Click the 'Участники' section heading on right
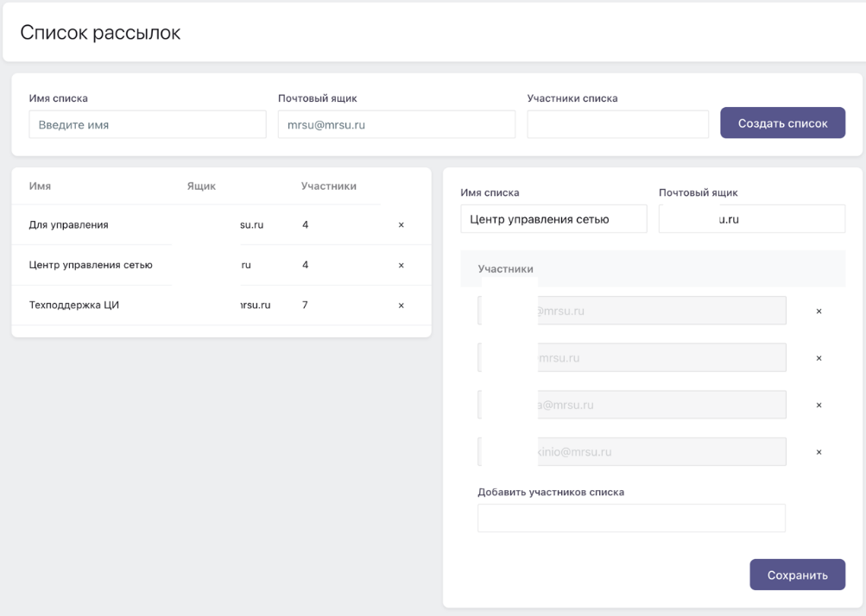The height and width of the screenshot is (616, 866). (505, 269)
